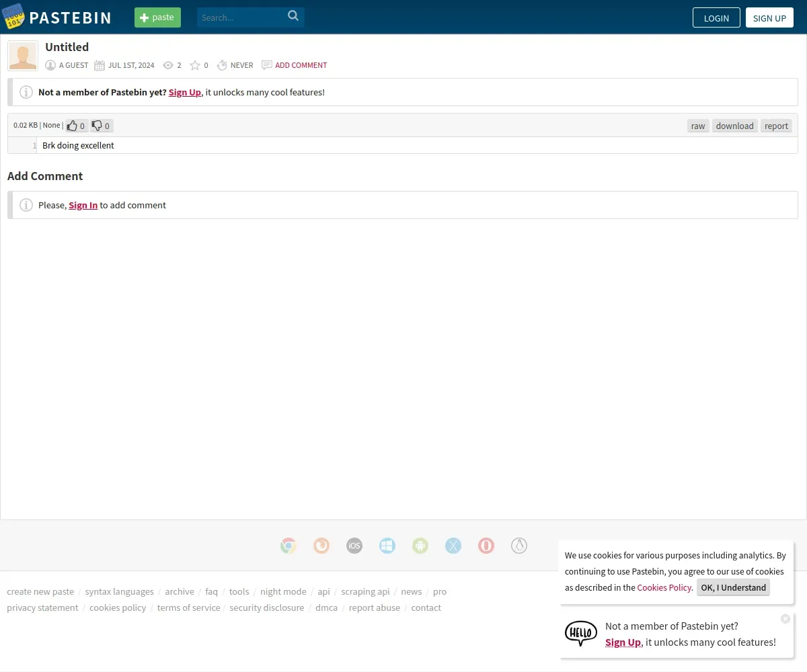Open the Cookies Policy link in popup
Image resolution: width=807 pixels, height=672 pixels.
[664, 587]
